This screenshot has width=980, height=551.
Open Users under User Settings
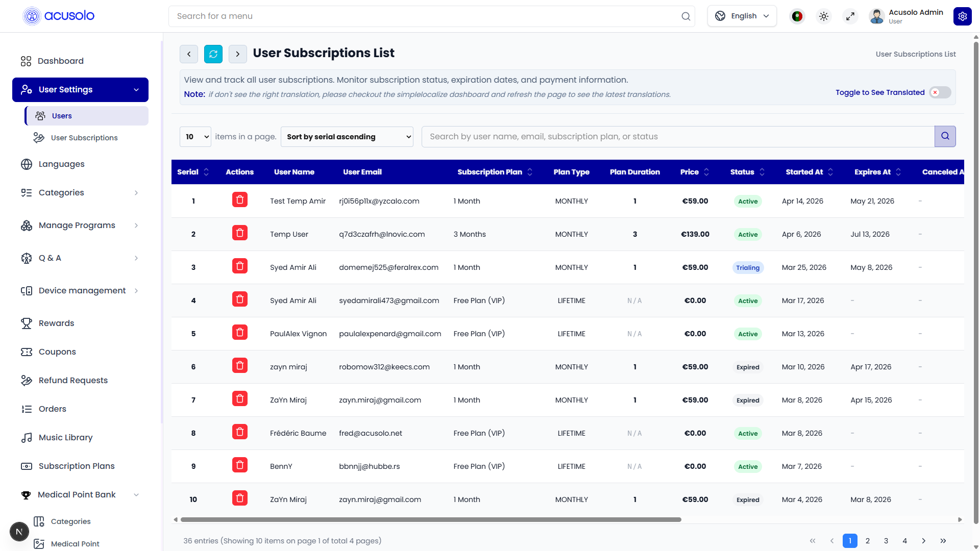(x=87, y=116)
